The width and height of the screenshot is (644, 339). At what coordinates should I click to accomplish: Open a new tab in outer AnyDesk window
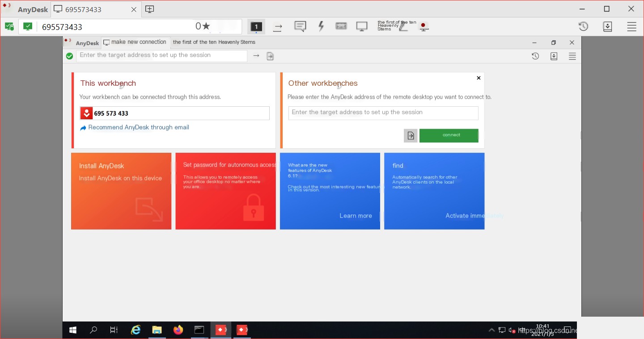pos(150,9)
